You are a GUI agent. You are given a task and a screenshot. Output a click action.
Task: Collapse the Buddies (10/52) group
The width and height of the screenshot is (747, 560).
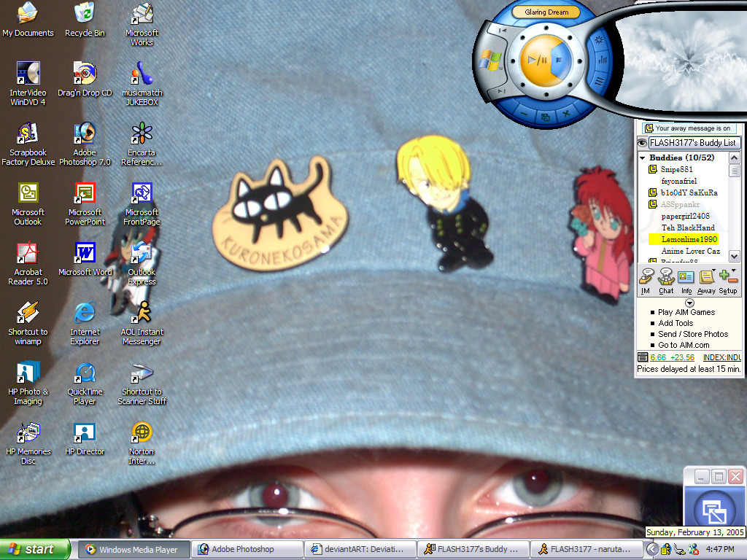[642, 157]
